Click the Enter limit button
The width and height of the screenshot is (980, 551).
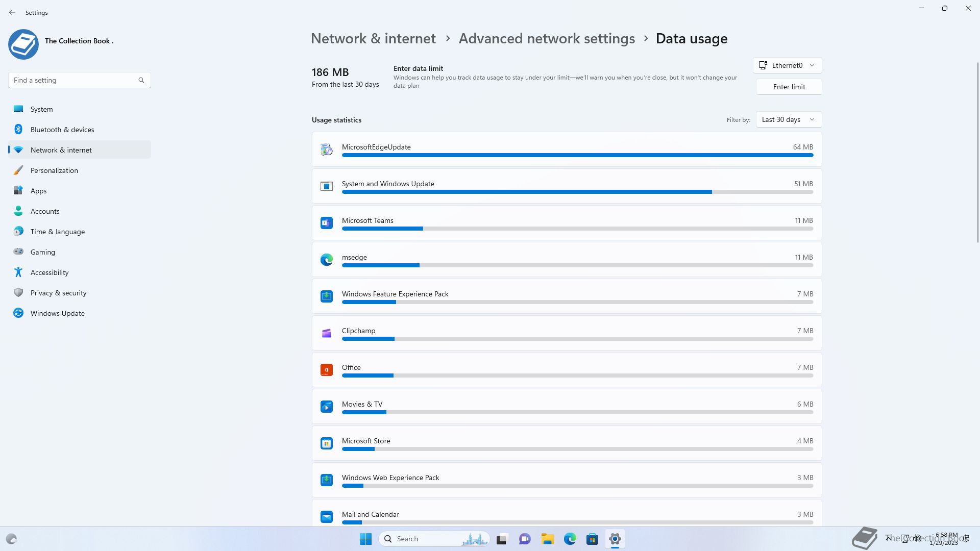(789, 87)
